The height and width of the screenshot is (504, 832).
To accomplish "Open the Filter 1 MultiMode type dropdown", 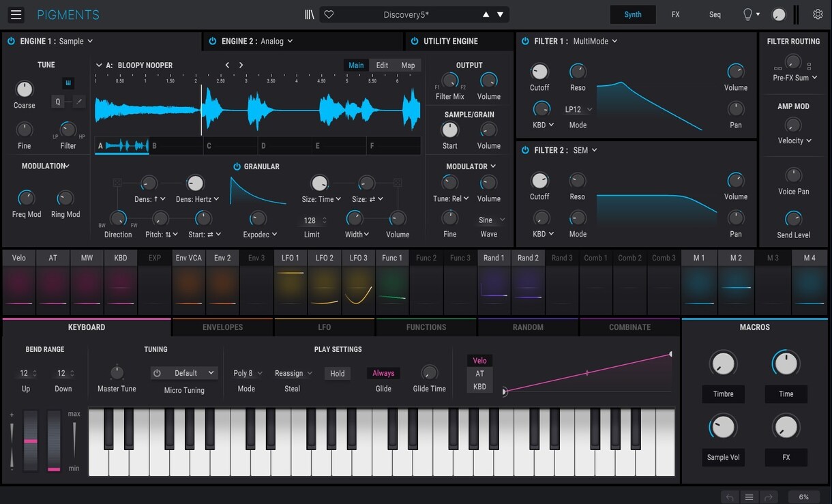I will [x=595, y=41].
